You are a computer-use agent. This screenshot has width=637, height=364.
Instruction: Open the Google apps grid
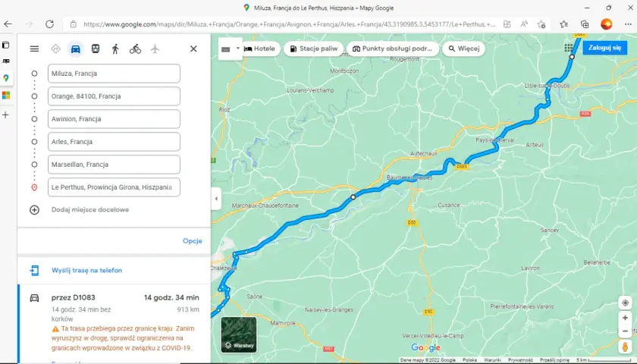click(x=569, y=48)
